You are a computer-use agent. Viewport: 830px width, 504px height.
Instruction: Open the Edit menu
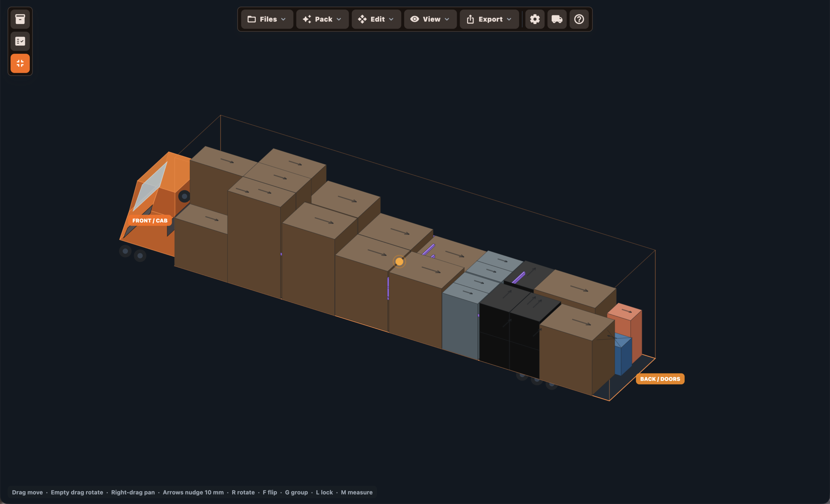coord(376,19)
